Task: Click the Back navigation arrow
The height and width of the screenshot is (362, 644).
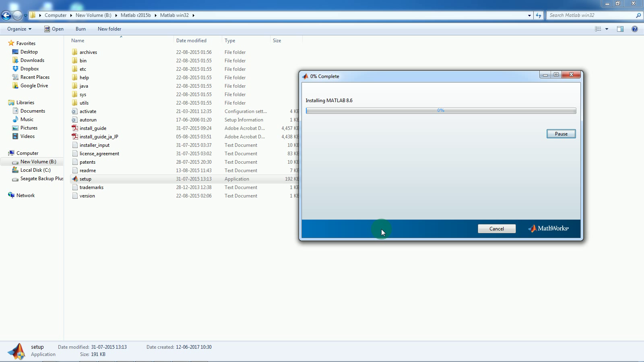Action: [6, 15]
